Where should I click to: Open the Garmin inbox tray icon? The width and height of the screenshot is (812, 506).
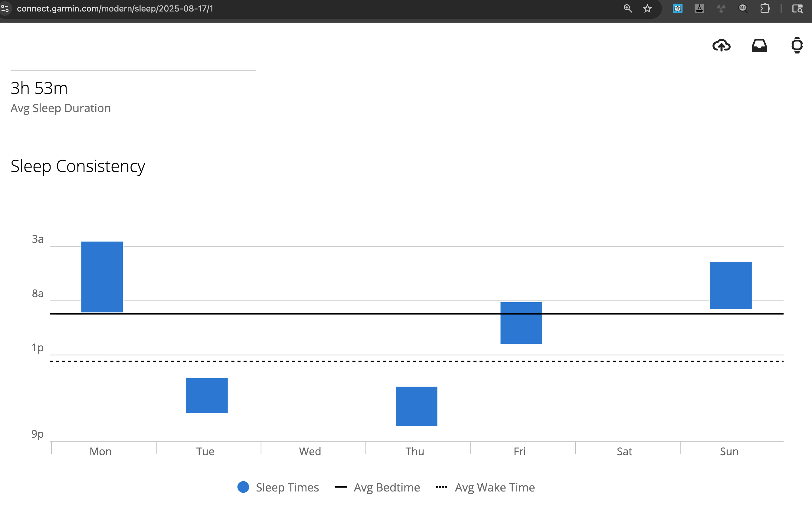pyautogui.click(x=759, y=45)
